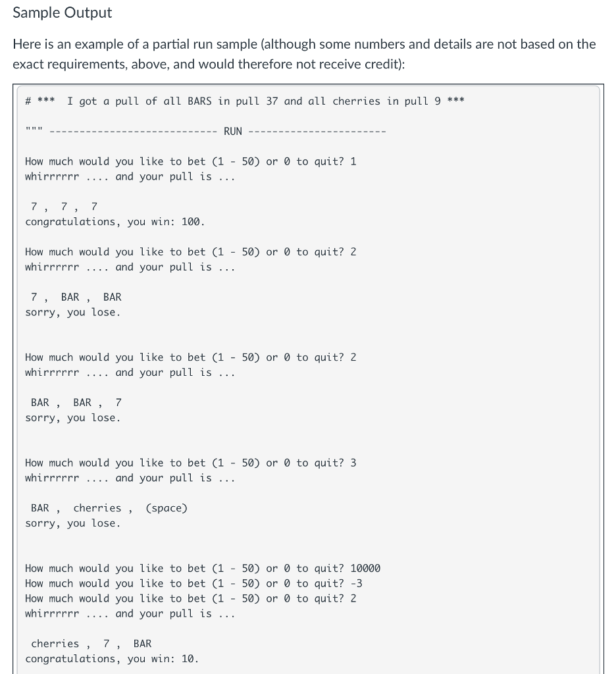Click the intro paragraph about partial run sample
Image resolution: width=616 pixels, height=674 pixels.
[x=304, y=54]
